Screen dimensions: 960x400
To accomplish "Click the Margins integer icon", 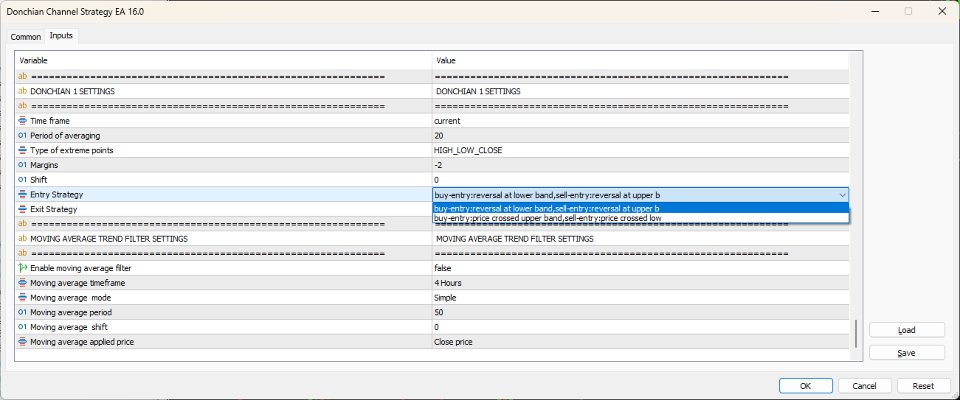I will click(x=23, y=165).
